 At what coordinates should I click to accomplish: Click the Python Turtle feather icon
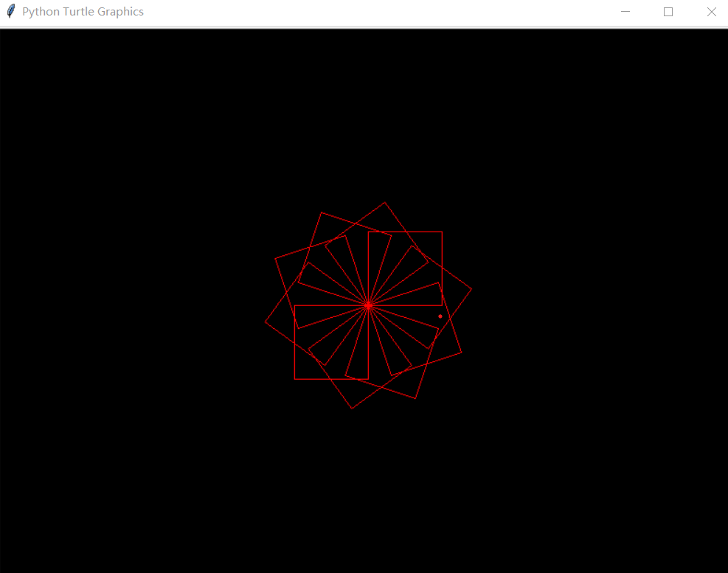(10, 11)
